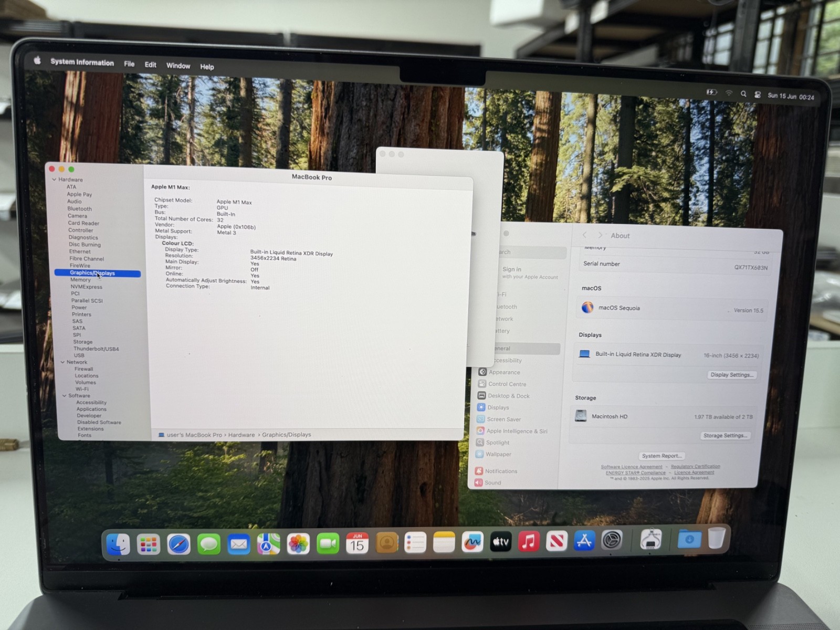Image resolution: width=840 pixels, height=630 pixels.
Task: Click System Information chip icon in Dock
Action: (651, 539)
